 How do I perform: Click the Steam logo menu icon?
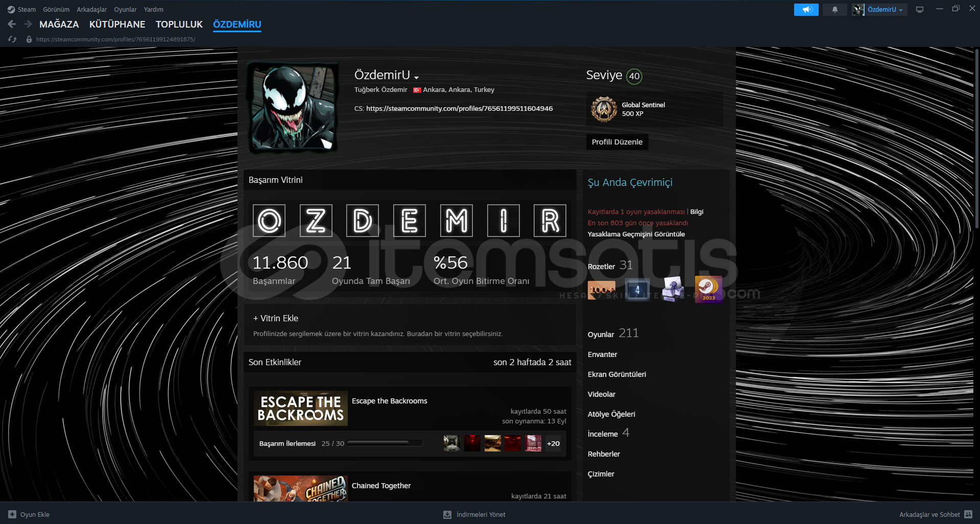[x=11, y=10]
